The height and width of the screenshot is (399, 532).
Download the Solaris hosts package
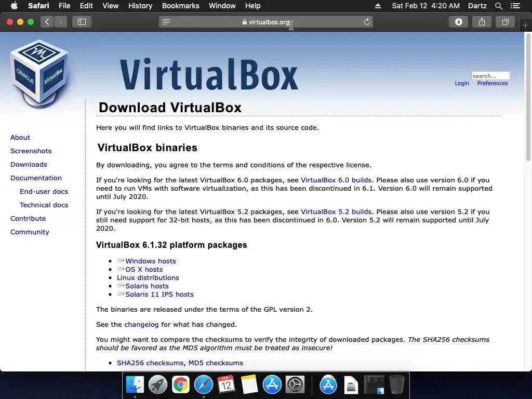[147, 286]
